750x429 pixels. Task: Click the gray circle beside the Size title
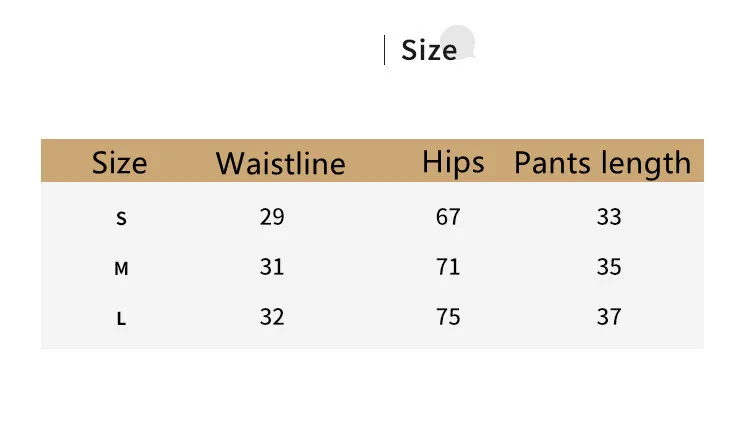pos(459,41)
